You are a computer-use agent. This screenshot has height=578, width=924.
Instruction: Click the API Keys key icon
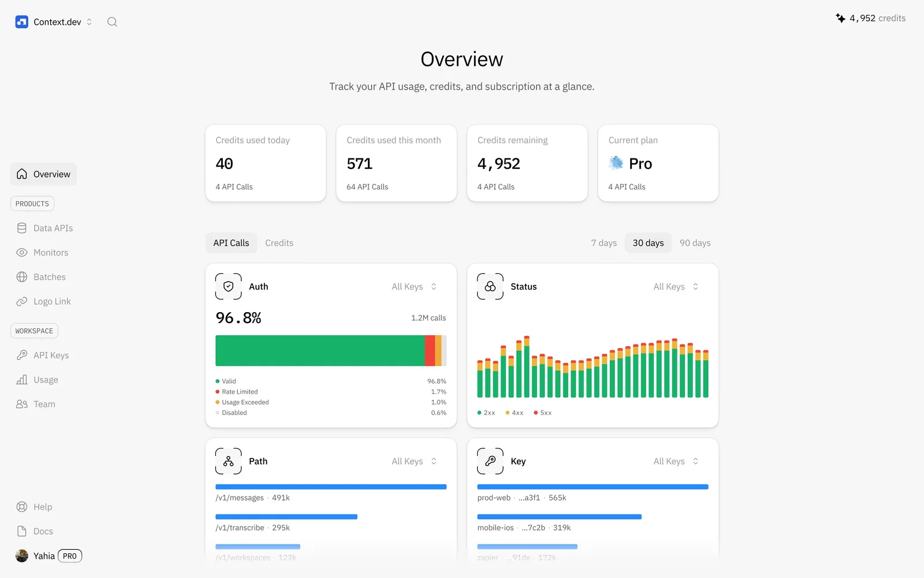22,355
